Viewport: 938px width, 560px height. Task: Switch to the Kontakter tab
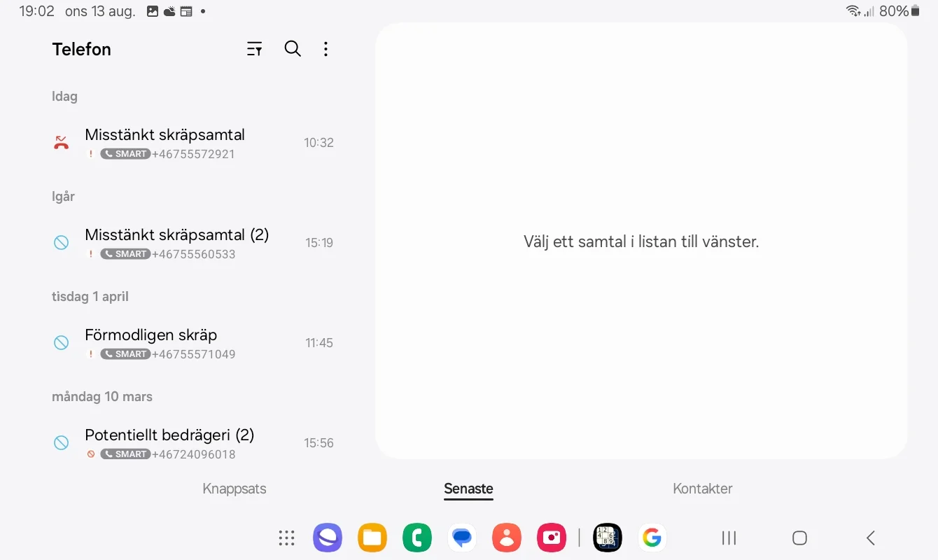tap(703, 489)
